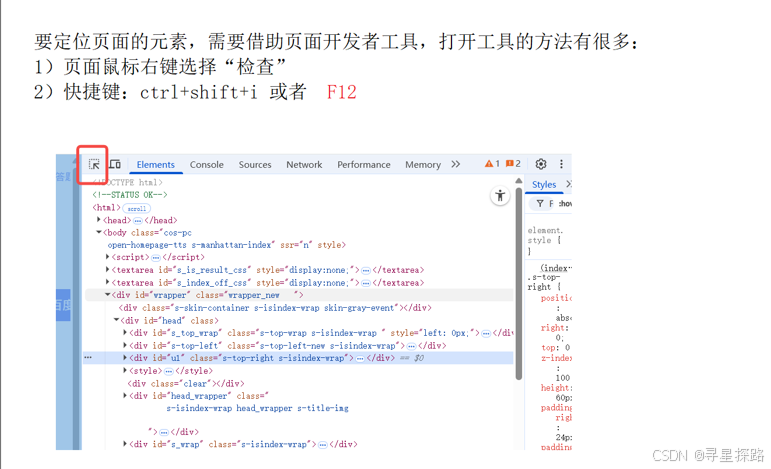
Task: Open the Network tab
Action: pos(304,165)
